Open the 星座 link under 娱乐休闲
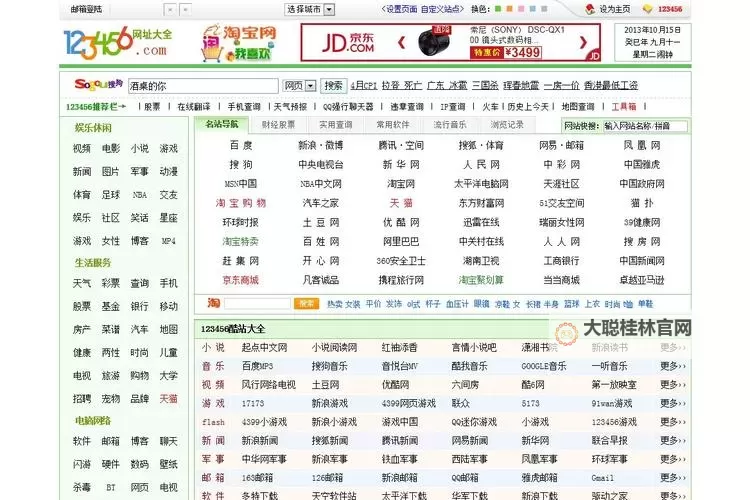The height and width of the screenshot is (500, 750). pos(168,218)
